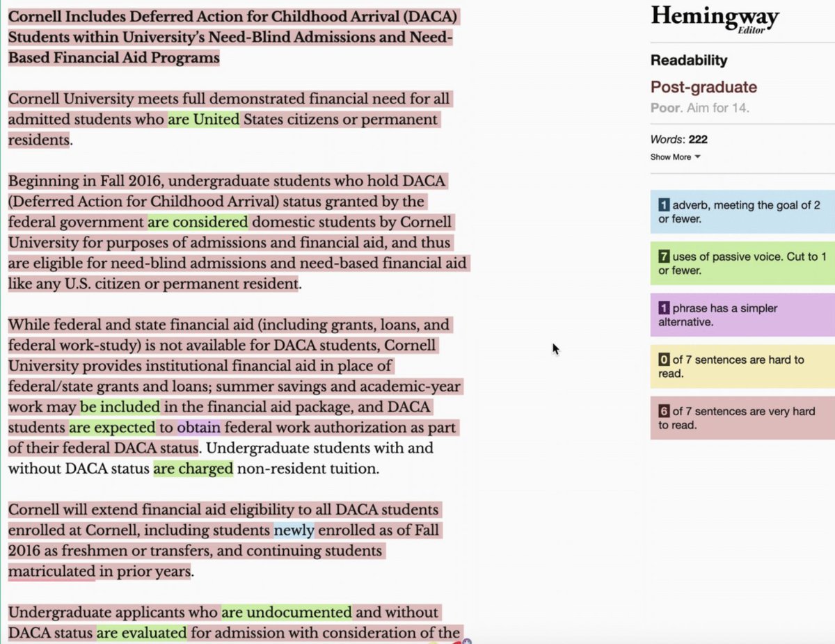Viewport: 835px width, 644px height.
Task: Click the bold title starting 'Cornell Includes Deferred'
Action: click(x=233, y=37)
